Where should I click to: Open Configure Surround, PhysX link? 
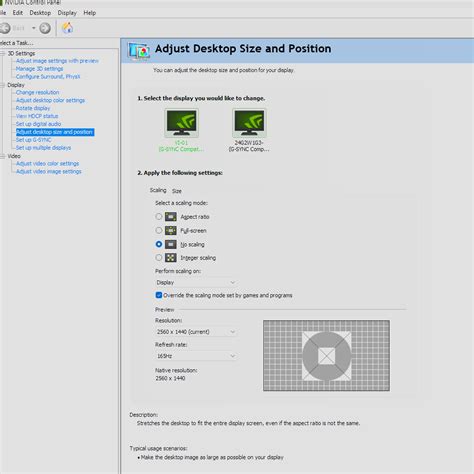point(48,77)
